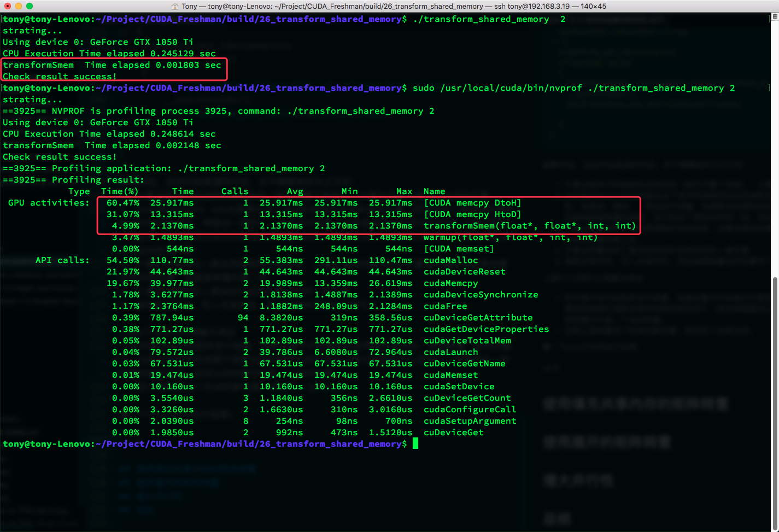Click the window title text with ssh address

point(394,7)
